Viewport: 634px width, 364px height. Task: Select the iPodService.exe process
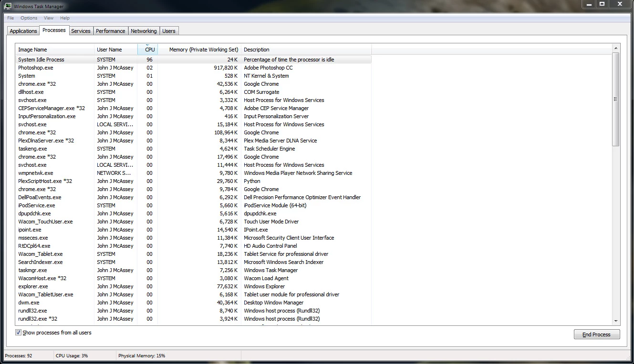coord(193,205)
